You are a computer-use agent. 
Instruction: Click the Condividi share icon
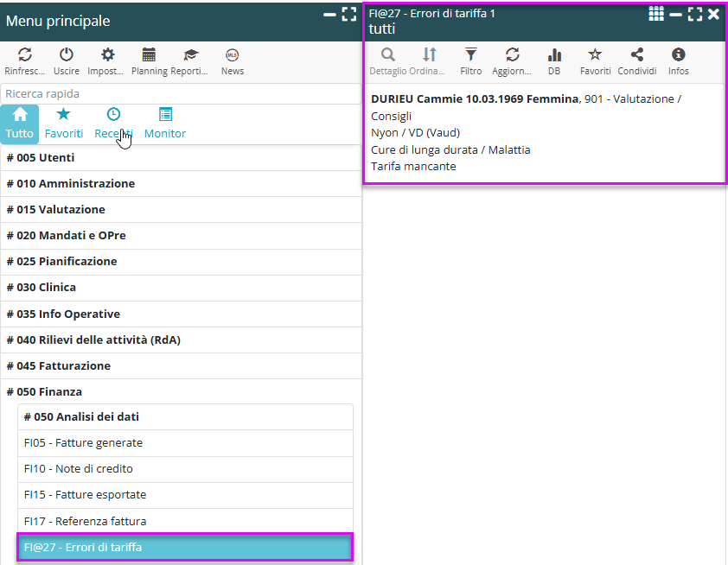[x=637, y=54]
